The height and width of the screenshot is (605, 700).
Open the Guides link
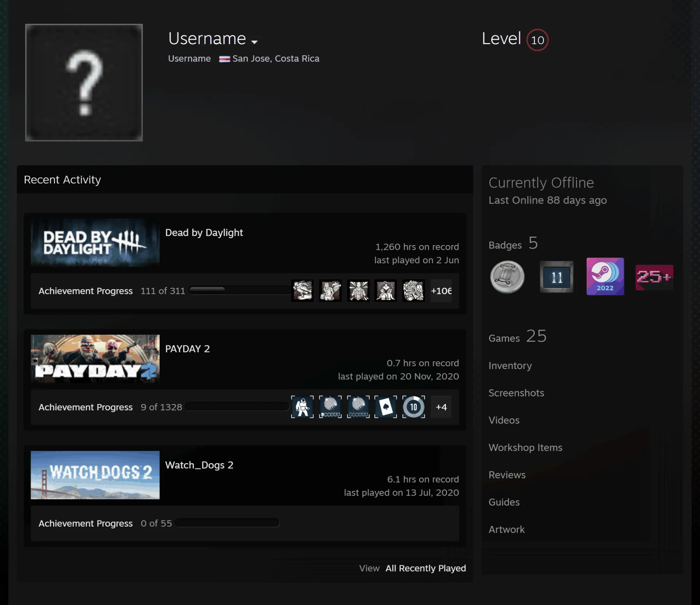[504, 502]
